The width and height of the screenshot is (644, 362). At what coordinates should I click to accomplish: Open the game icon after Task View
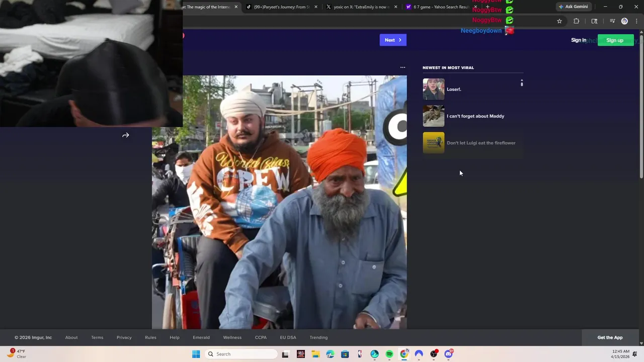tap(301, 354)
